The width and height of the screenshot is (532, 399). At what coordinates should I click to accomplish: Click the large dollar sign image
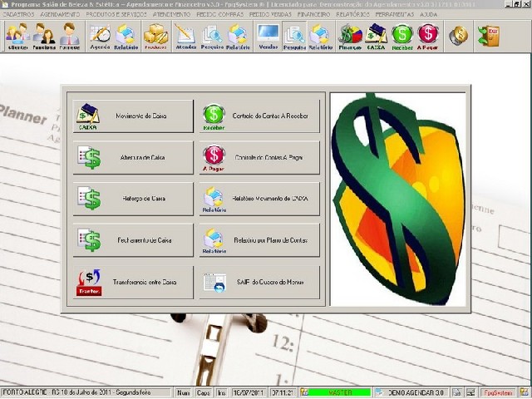coord(398,199)
